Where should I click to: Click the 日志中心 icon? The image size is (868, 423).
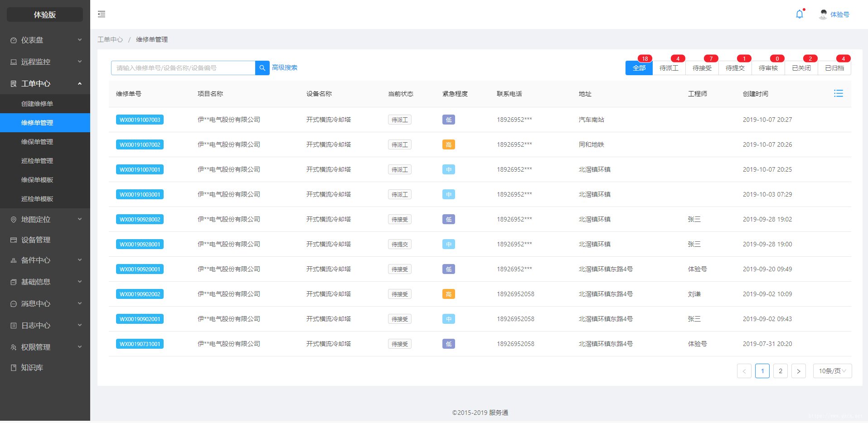(x=14, y=326)
